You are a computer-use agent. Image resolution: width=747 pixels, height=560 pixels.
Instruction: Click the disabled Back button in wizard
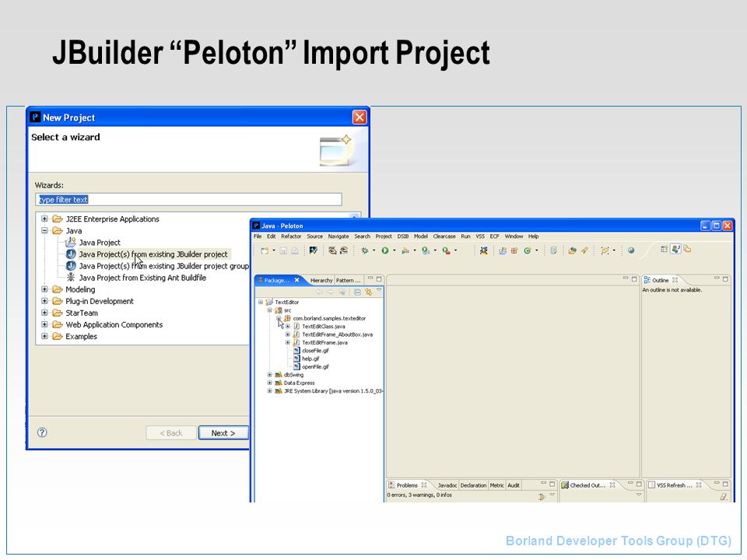coord(171,433)
